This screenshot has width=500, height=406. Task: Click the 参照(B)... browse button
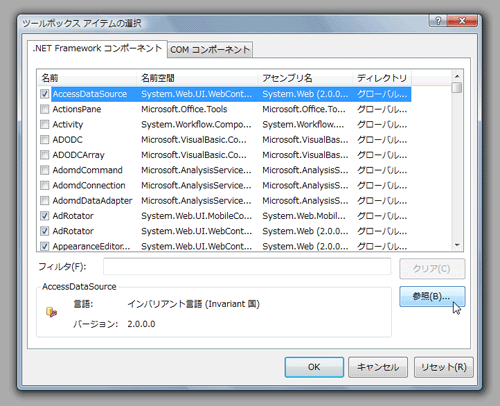click(x=432, y=296)
